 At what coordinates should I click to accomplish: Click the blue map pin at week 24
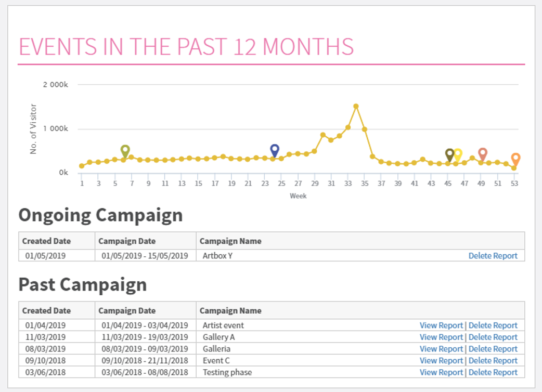[275, 150]
